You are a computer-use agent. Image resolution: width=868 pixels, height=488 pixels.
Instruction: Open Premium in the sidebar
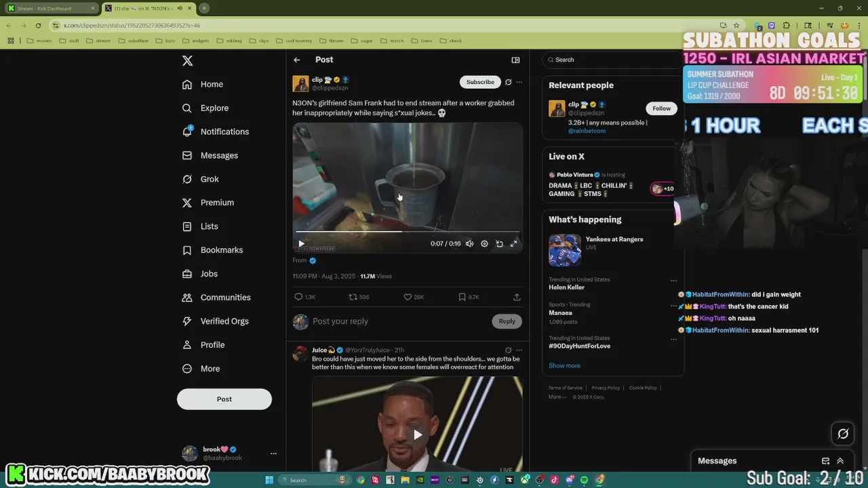(x=208, y=203)
